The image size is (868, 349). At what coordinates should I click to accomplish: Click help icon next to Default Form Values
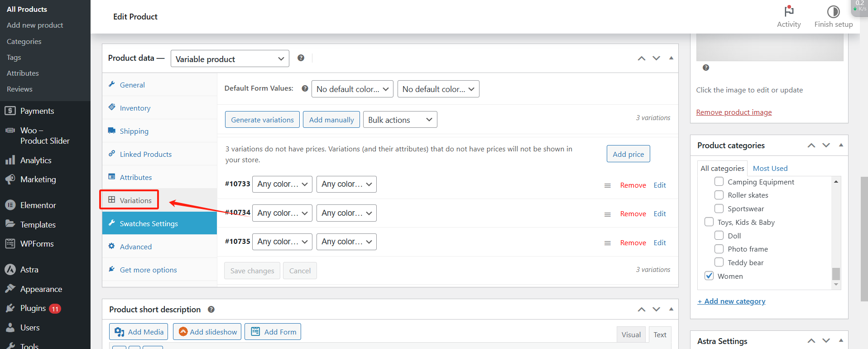click(x=305, y=89)
